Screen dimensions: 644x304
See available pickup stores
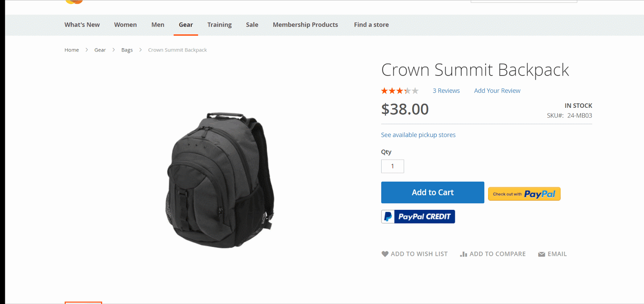pyautogui.click(x=418, y=135)
